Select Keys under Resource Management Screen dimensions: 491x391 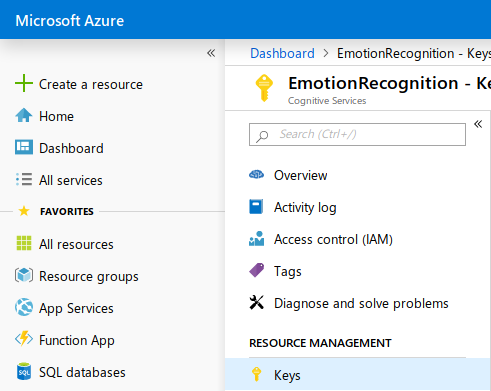click(x=358, y=375)
